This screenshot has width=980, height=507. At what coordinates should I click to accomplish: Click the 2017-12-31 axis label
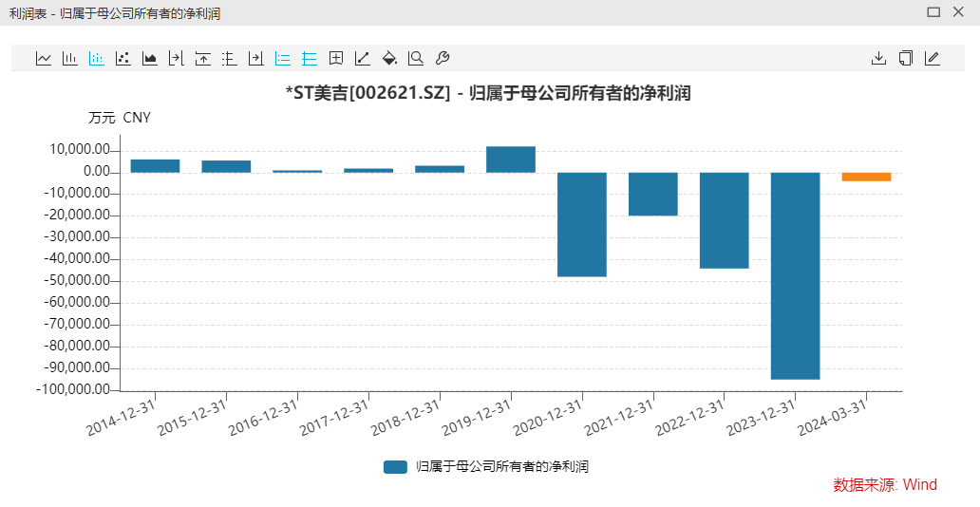333,418
